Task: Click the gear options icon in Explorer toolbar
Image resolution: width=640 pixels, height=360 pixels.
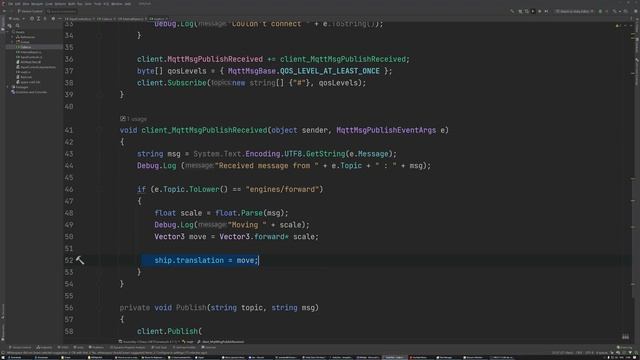Action: pos(53,18)
